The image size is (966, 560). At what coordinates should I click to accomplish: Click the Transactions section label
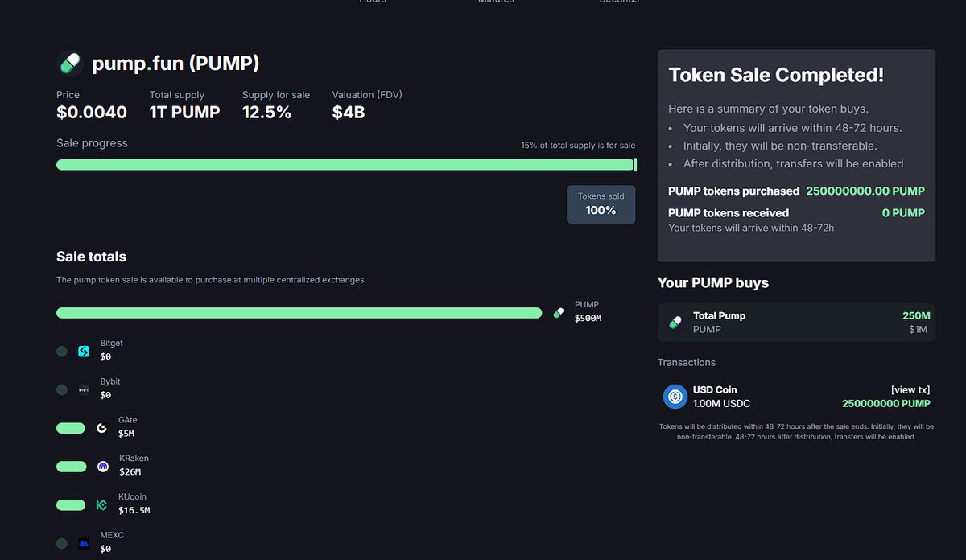(686, 362)
